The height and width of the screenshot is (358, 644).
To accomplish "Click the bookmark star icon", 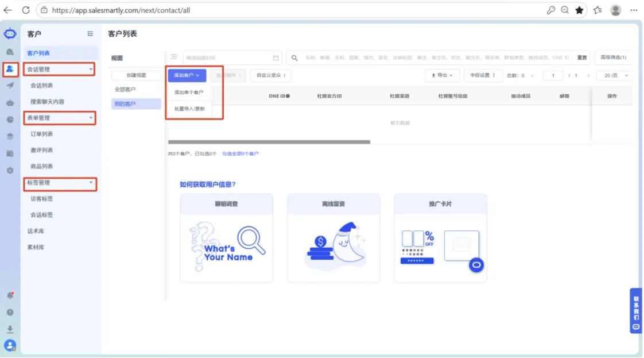I will pyautogui.click(x=579, y=10).
